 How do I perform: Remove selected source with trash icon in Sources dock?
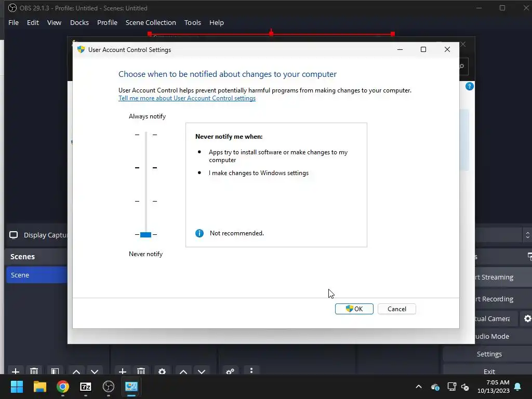tap(141, 371)
